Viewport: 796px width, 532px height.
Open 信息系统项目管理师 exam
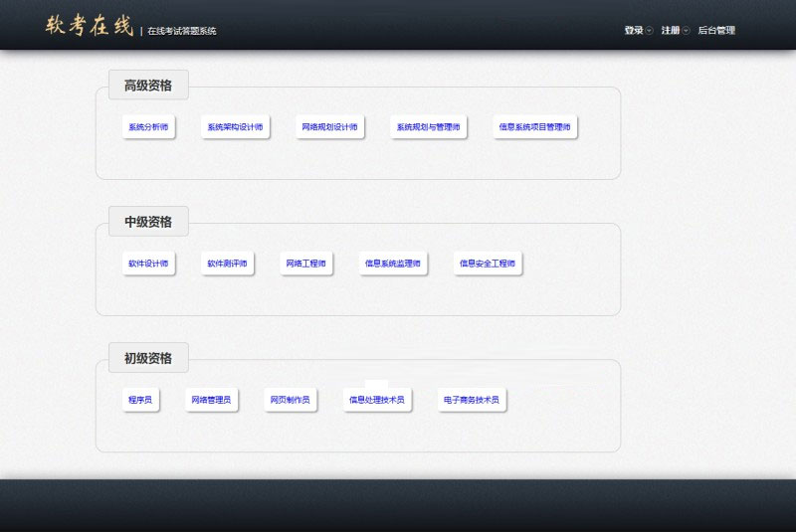click(x=534, y=127)
